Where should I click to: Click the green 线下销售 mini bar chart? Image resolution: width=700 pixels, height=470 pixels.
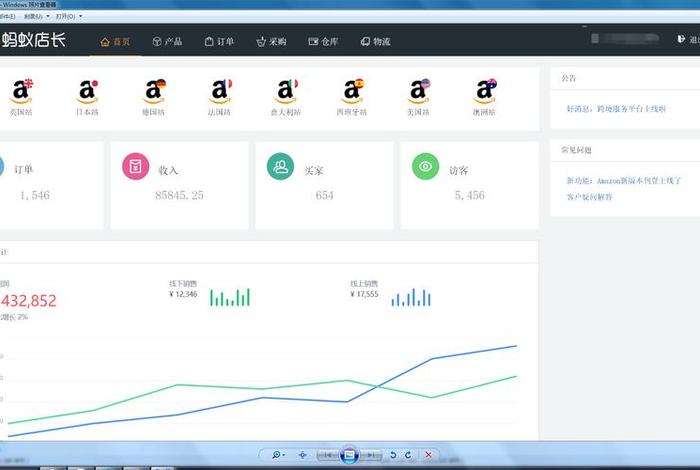click(230, 297)
